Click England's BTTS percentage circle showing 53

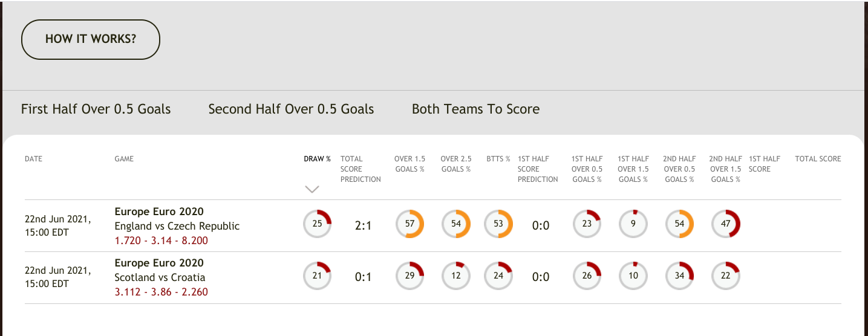(498, 224)
